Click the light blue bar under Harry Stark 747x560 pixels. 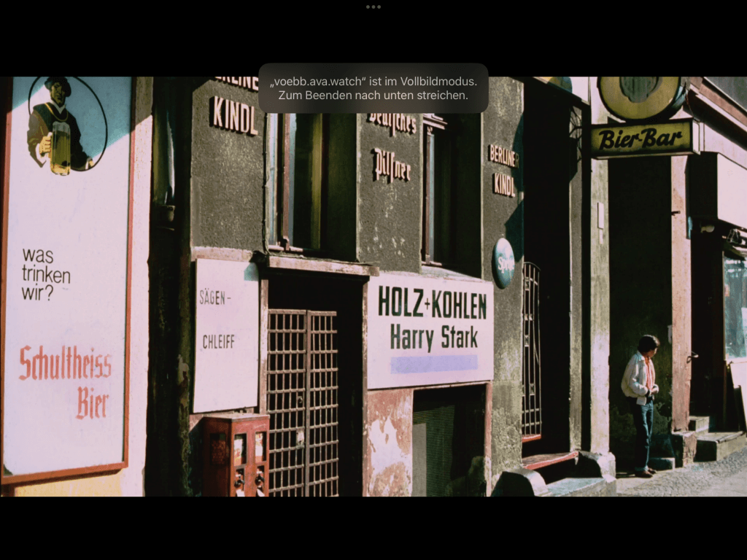433,364
